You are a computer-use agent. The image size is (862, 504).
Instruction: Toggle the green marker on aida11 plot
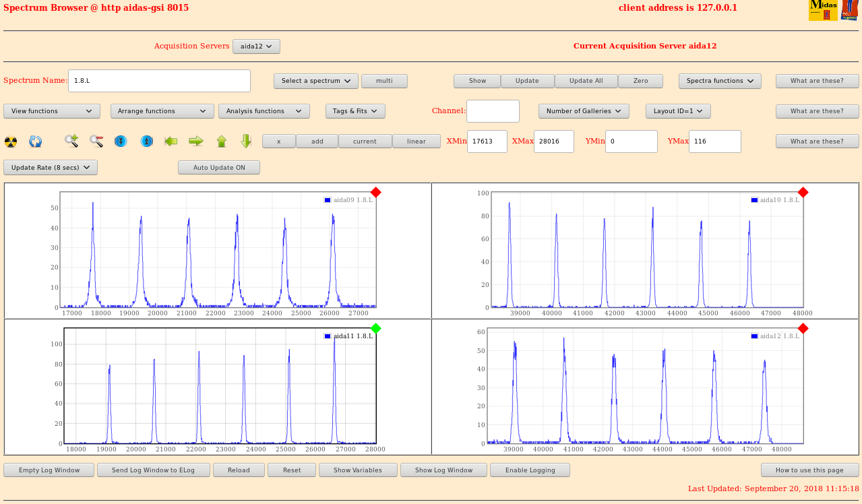[376, 328]
